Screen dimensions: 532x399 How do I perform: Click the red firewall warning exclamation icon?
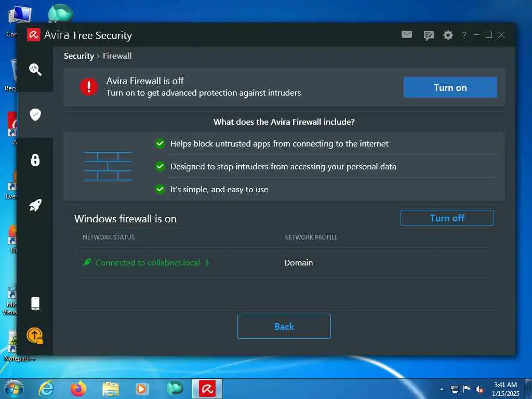click(88, 87)
